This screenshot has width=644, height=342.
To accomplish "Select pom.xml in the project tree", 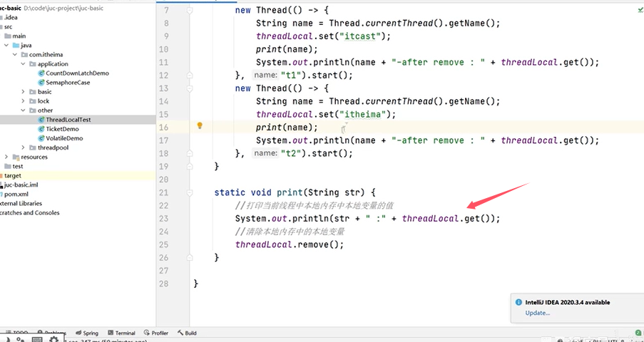I will 16,195.
